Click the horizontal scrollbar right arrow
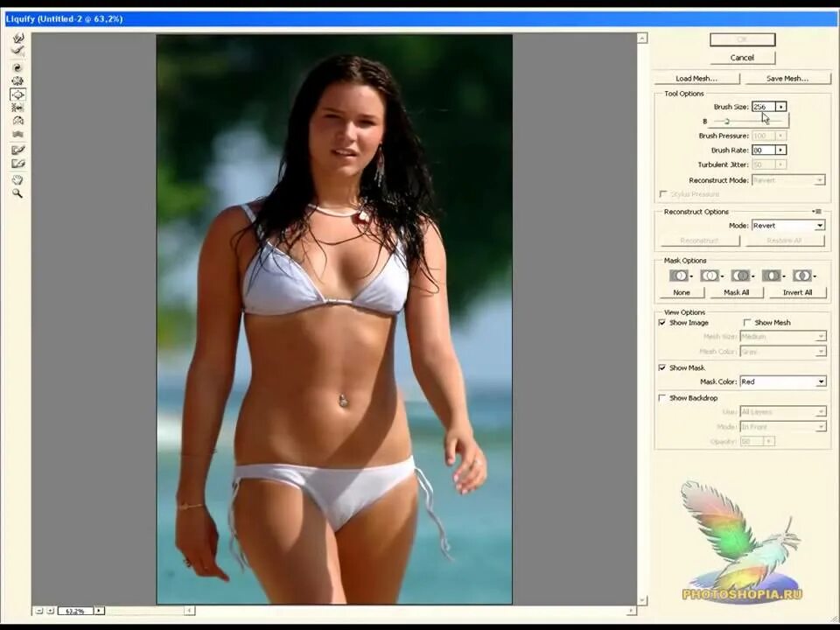The width and height of the screenshot is (840, 630). [631, 611]
